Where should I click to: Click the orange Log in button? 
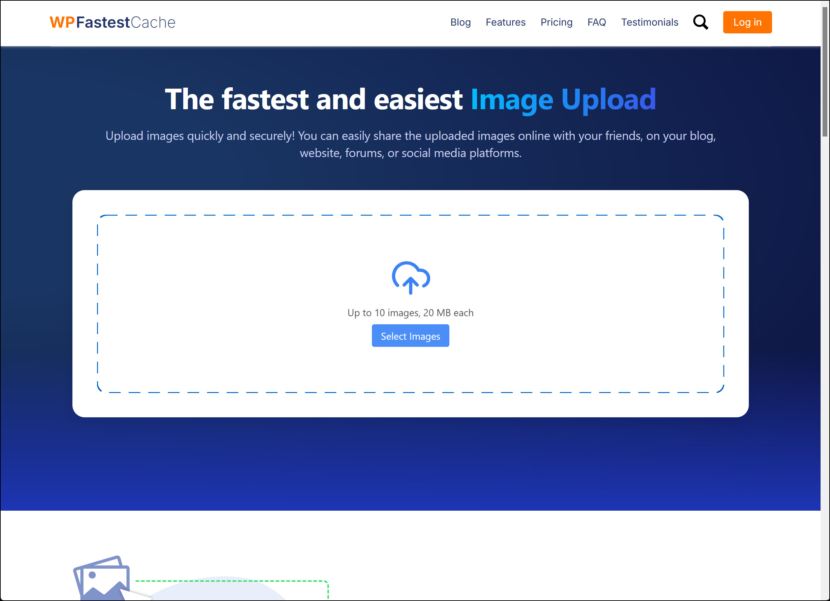tap(747, 22)
